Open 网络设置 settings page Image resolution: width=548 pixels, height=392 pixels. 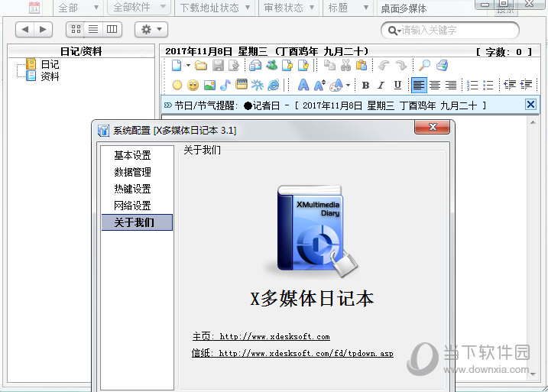coord(132,206)
